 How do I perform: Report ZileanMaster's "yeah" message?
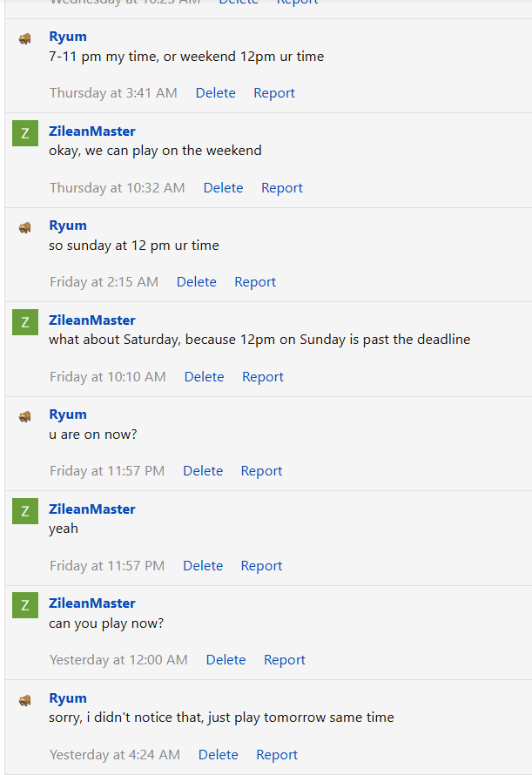pos(261,565)
